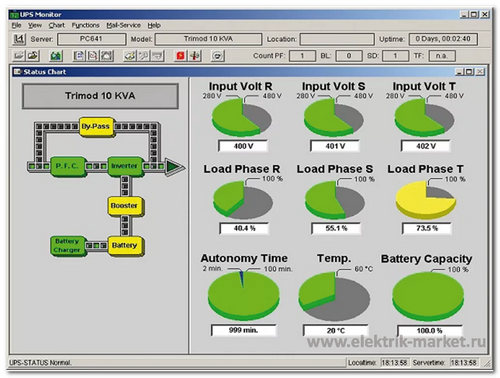Click the By-Pass block in diagram
Image resolution: width=500 pixels, height=378 pixels.
click(x=96, y=127)
